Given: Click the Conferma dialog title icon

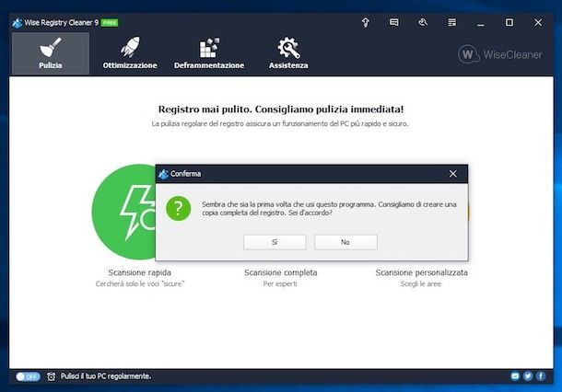Looking at the screenshot, I should [163, 174].
